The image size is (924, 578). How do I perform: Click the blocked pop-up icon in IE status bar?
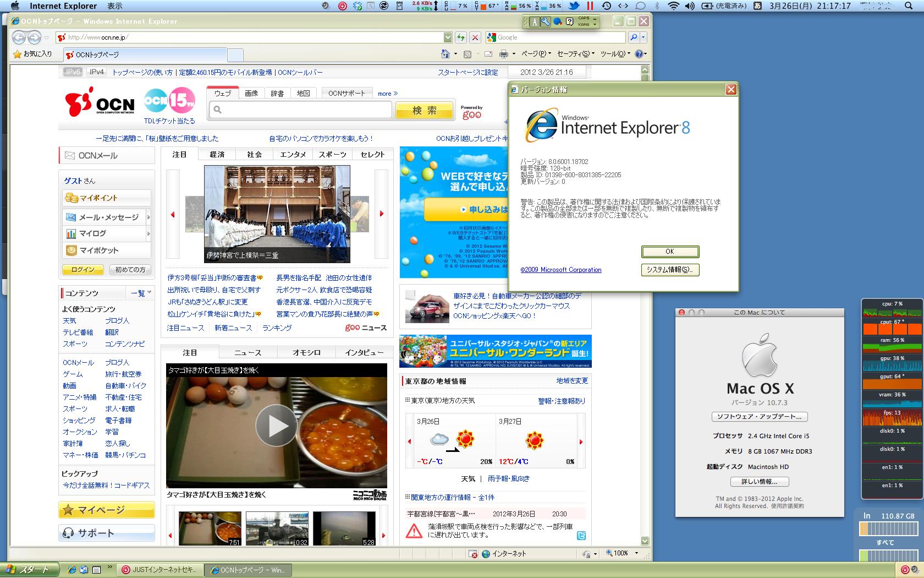473,554
